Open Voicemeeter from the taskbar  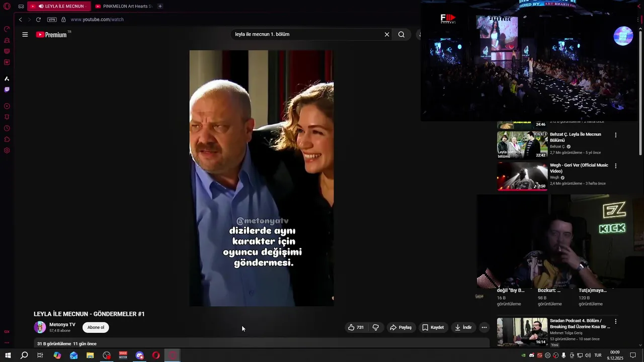pyautogui.click(x=123, y=355)
